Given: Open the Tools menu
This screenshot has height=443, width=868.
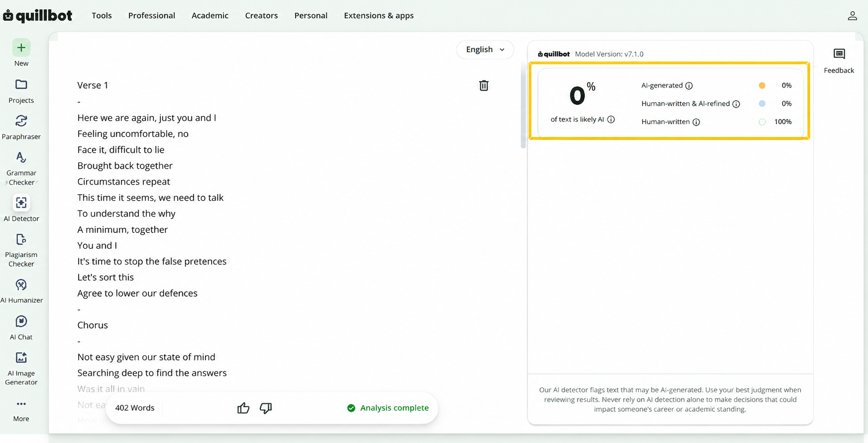Looking at the screenshot, I should click(x=102, y=16).
